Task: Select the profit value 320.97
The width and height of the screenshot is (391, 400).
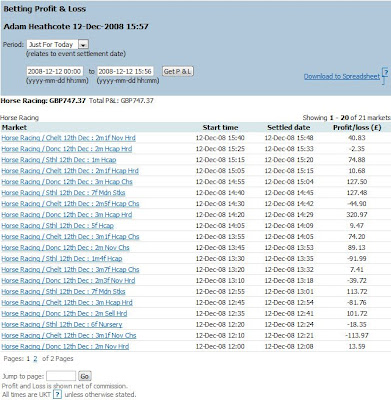Action: 357,215
